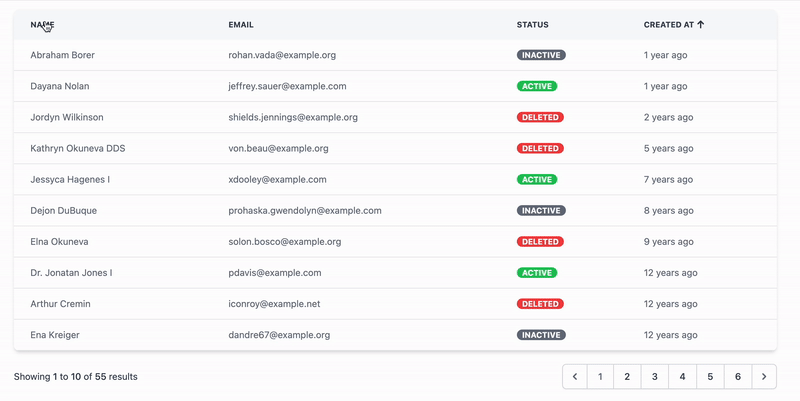Click the Created At sort arrow icon
This screenshot has width=800, height=401.
(701, 25)
